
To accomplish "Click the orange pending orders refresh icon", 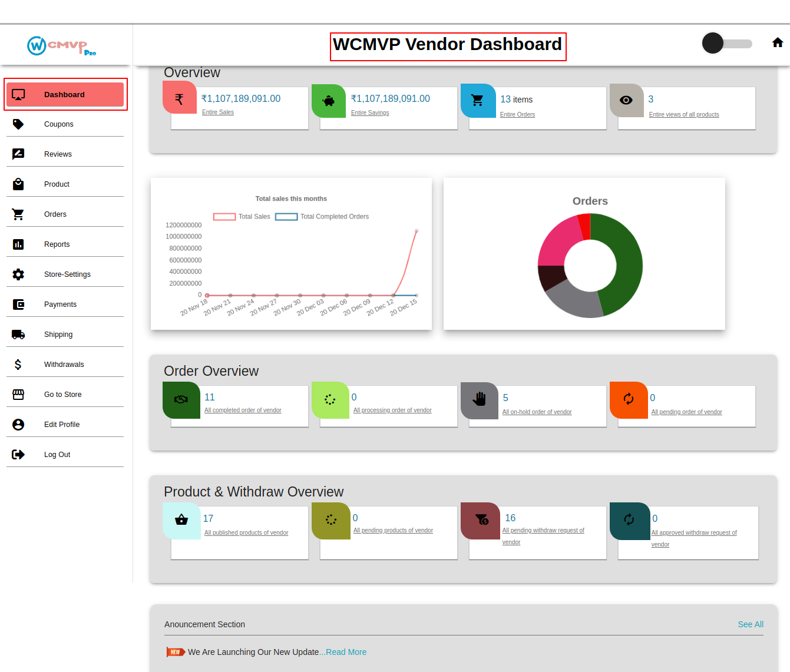I will (x=629, y=399).
